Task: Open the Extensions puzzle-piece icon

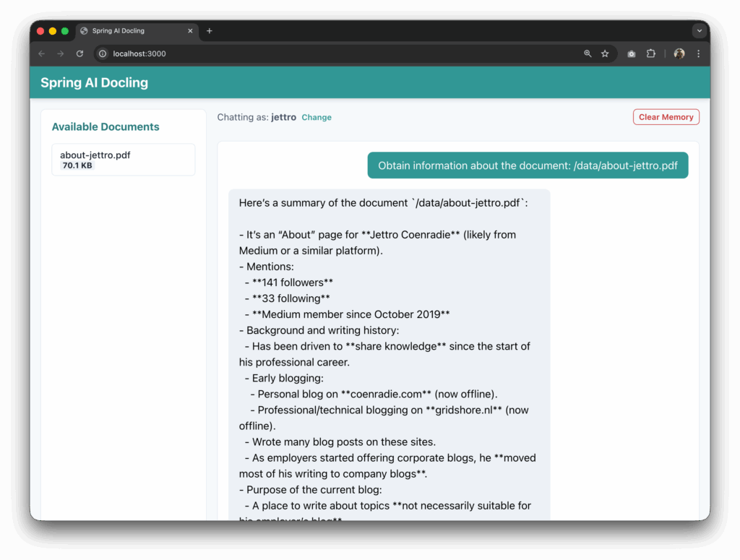Action: [x=651, y=53]
